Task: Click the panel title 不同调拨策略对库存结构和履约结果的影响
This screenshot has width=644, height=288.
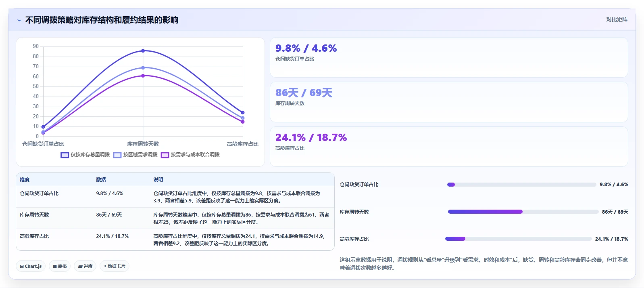Action: click(x=102, y=20)
